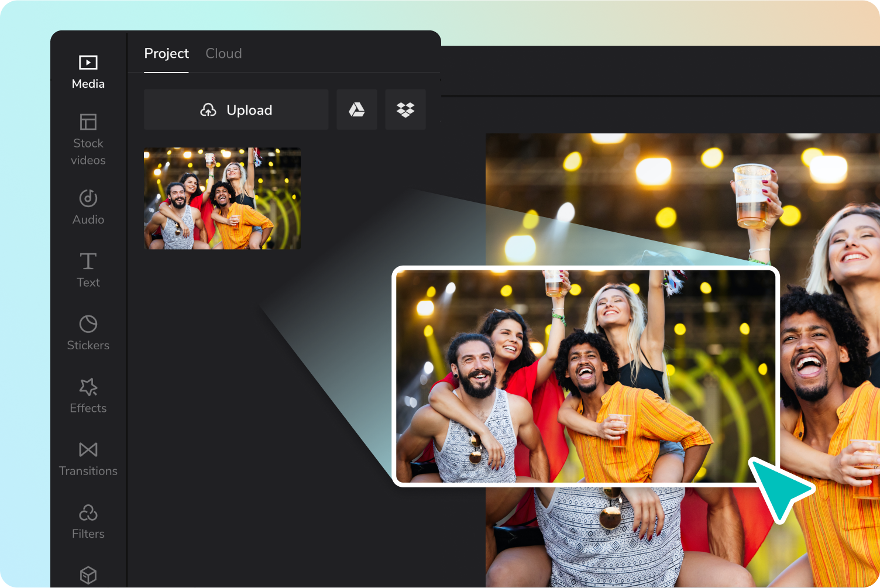Switch to the Cloud tab
Viewport: 880px width, 588px height.
224,53
